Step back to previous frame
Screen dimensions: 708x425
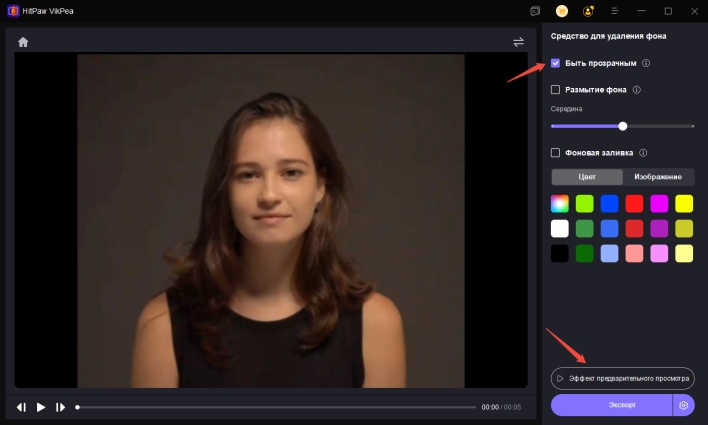coord(21,407)
